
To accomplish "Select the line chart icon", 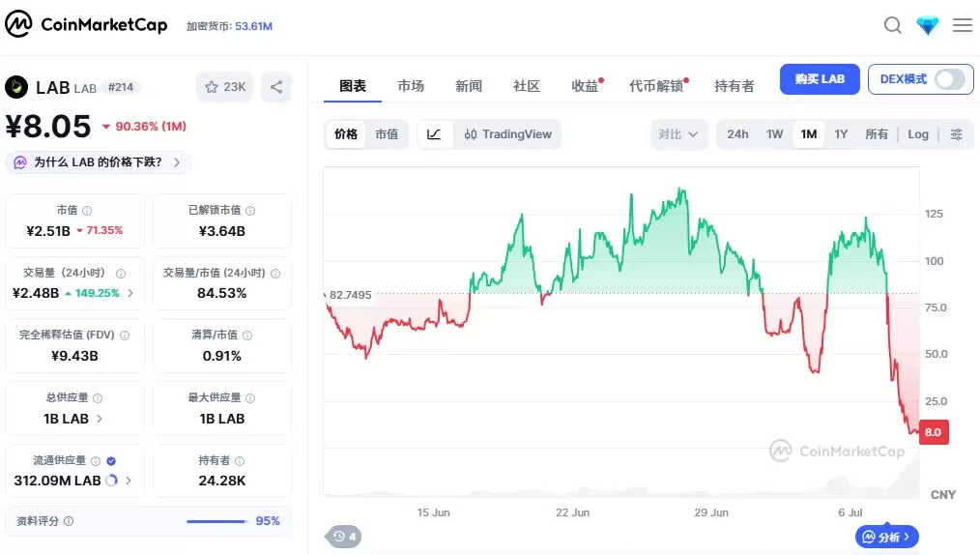I will (x=434, y=134).
